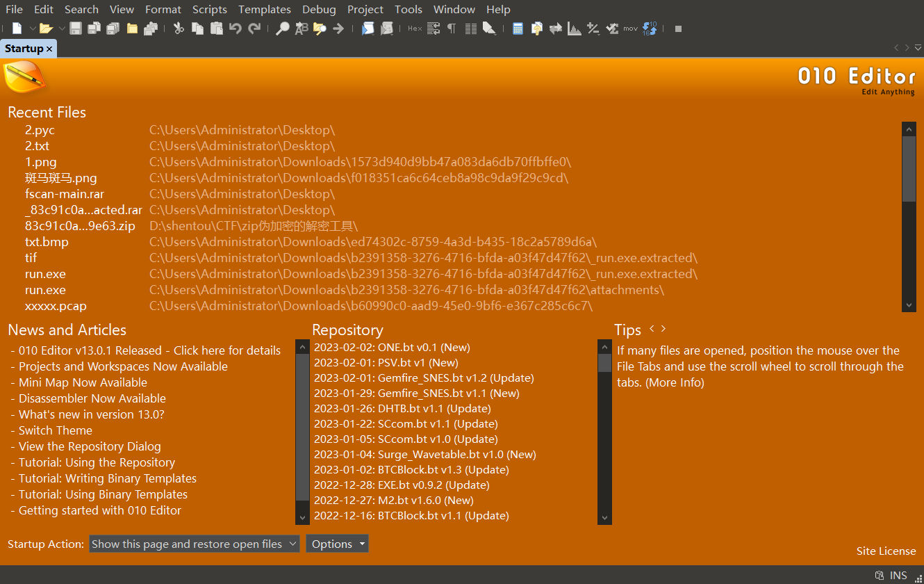Click the Paste clipboard icon

217,29
